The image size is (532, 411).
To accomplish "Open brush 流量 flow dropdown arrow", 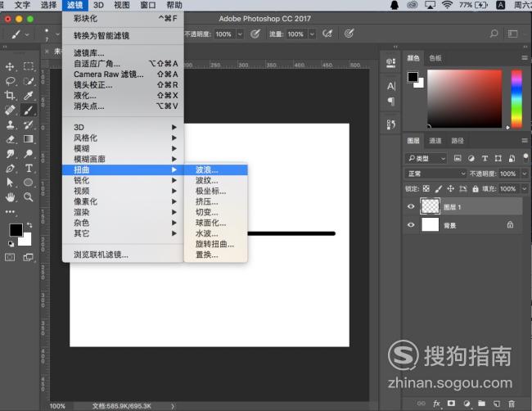I will 312,34.
